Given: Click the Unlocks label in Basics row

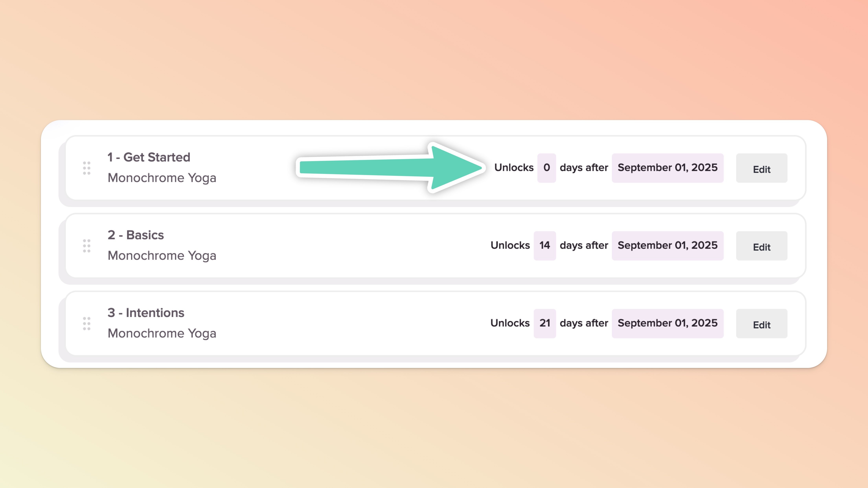Looking at the screenshot, I should coord(510,246).
